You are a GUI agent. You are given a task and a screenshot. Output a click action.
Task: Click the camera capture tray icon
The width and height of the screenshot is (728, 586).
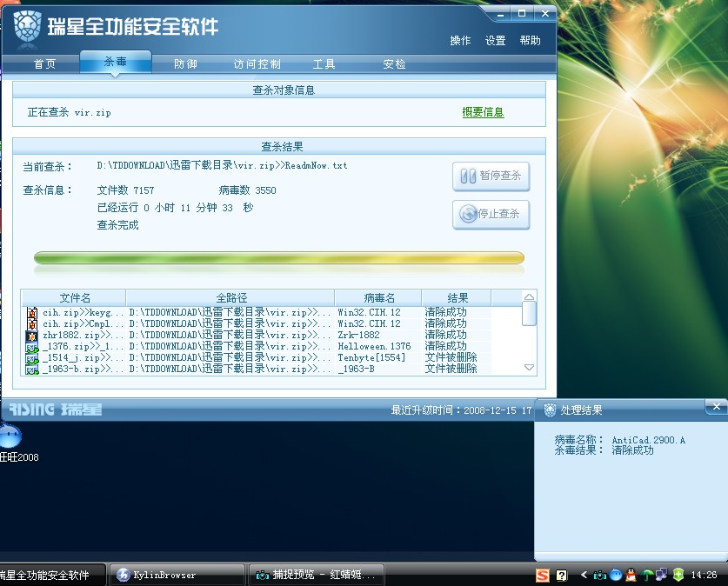pyautogui.click(x=600, y=576)
